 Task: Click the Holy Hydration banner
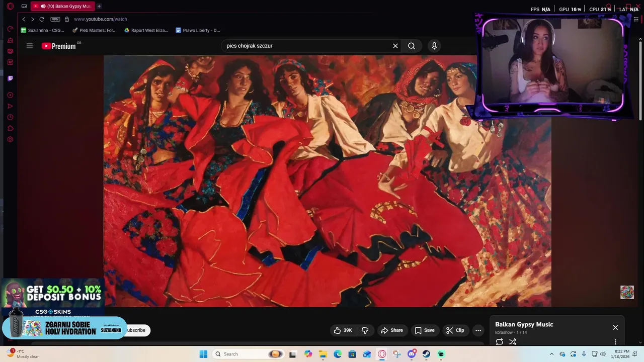tap(64, 328)
